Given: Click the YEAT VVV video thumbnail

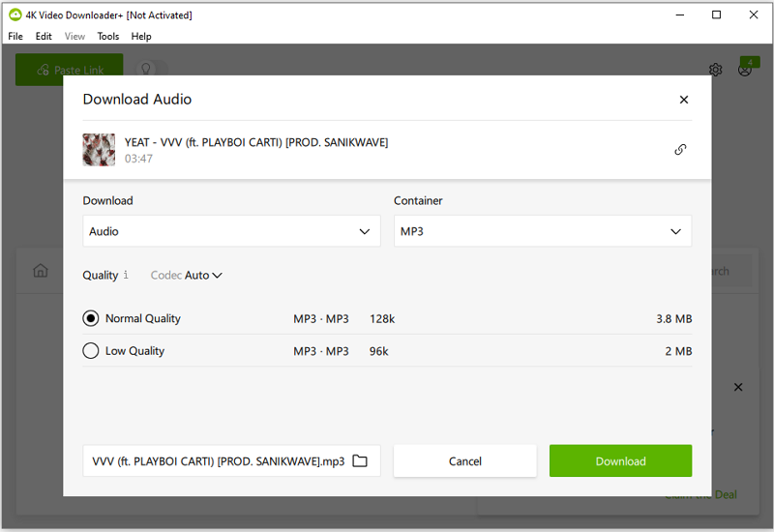Looking at the screenshot, I should click(99, 150).
